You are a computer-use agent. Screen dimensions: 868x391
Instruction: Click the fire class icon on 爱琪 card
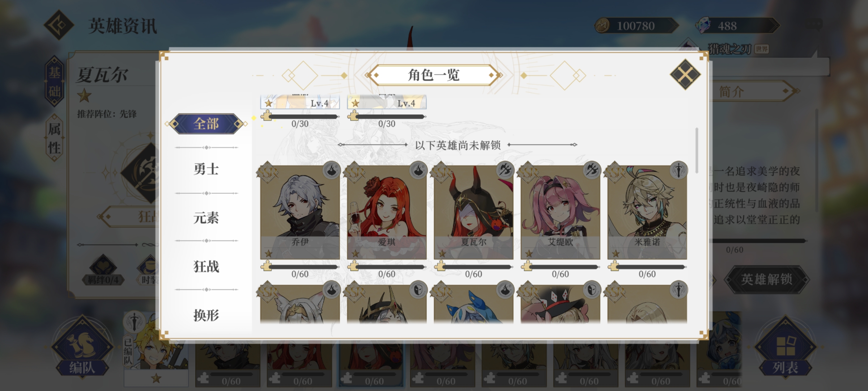pos(418,170)
